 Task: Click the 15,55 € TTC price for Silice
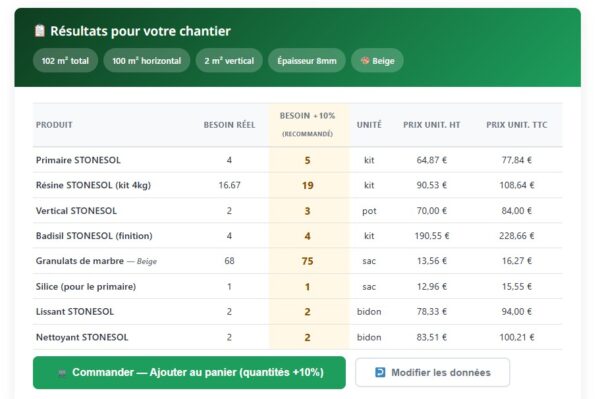click(517, 287)
